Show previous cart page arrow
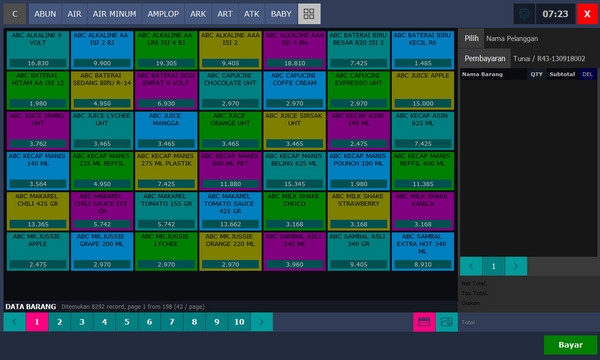Image resolution: width=600 pixels, height=360 pixels. click(x=471, y=266)
